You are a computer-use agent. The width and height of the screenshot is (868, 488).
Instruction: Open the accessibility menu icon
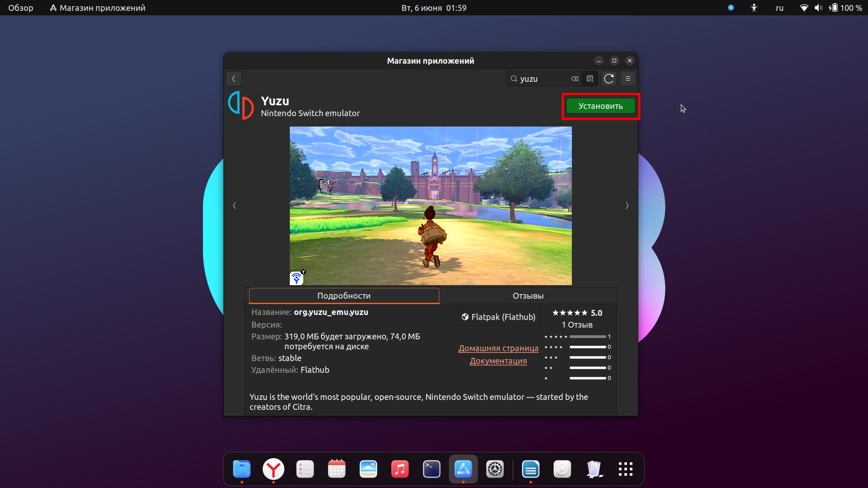754,8
